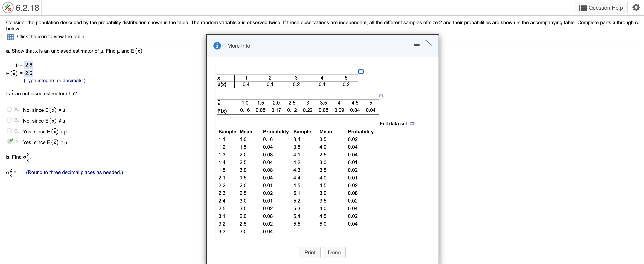
Task: Click sample row '5,5' in data table
Action: tap(325, 224)
